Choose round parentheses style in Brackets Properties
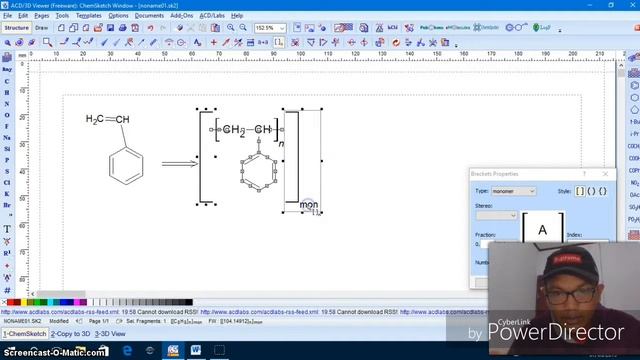This screenshot has height=360, width=640. click(591, 191)
